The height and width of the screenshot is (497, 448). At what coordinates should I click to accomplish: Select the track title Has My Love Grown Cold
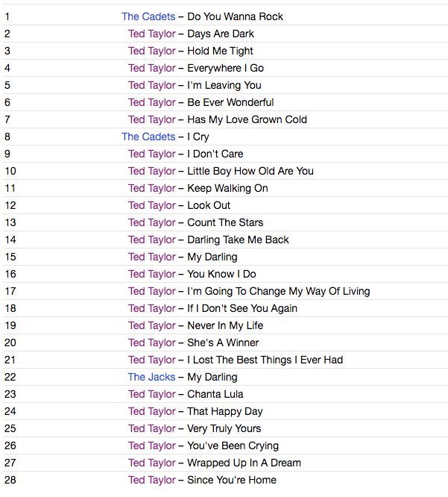pos(247,119)
